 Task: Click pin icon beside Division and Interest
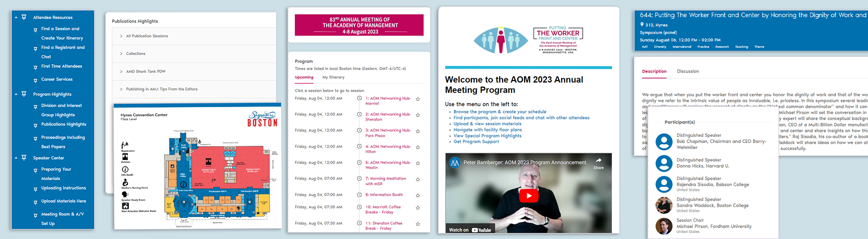[36, 107]
